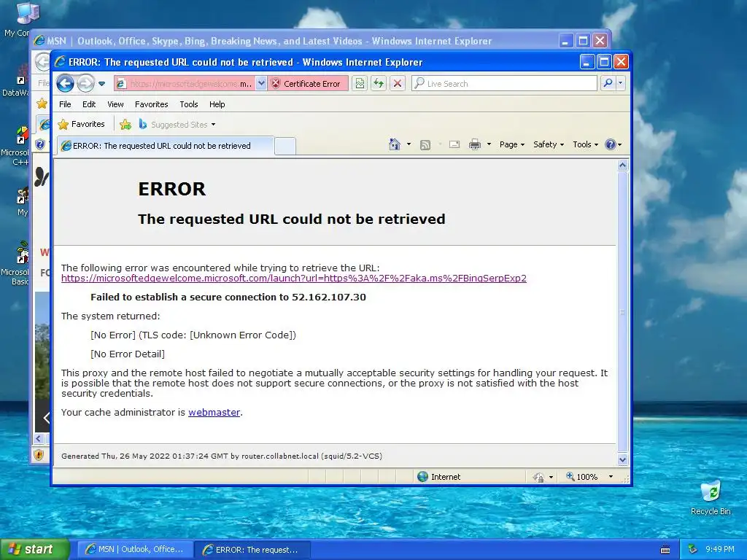Image resolution: width=747 pixels, height=560 pixels.
Task: Click the Favorites star button
Action: [81, 124]
